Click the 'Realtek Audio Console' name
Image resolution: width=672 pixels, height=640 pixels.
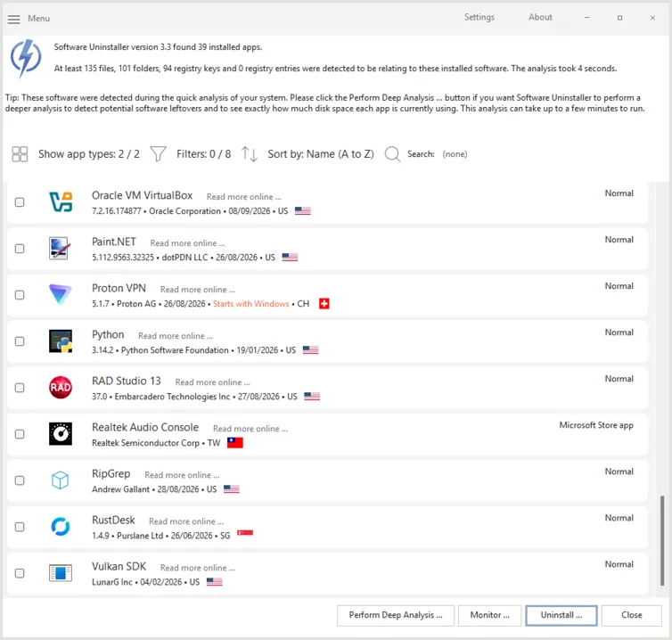tap(145, 427)
